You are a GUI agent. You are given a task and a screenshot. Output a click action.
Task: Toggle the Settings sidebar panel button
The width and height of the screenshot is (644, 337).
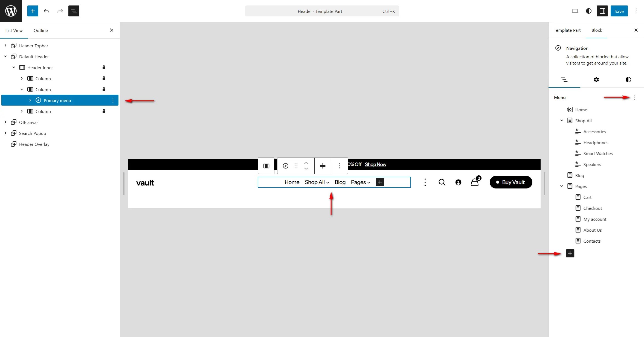pos(602,11)
